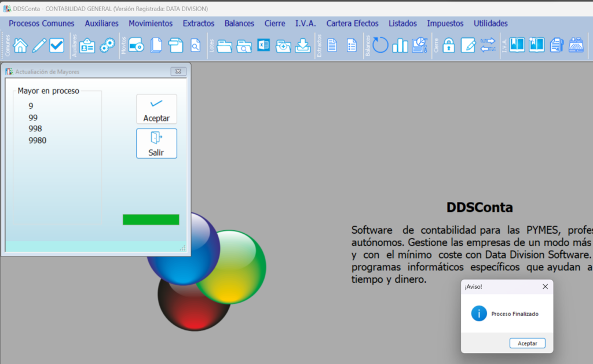The image size is (593, 364).
Task: Click the edit note icon in Cierre
Action: [468, 45]
